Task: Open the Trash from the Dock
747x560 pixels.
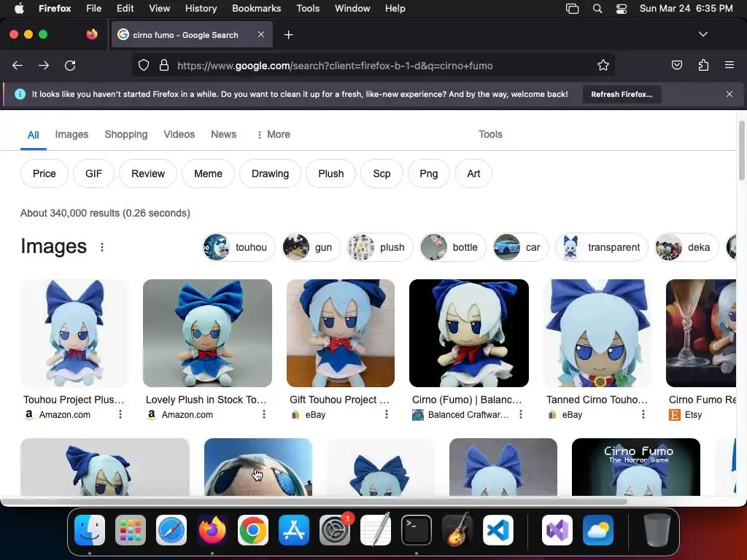Action: click(x=657, y=530)
